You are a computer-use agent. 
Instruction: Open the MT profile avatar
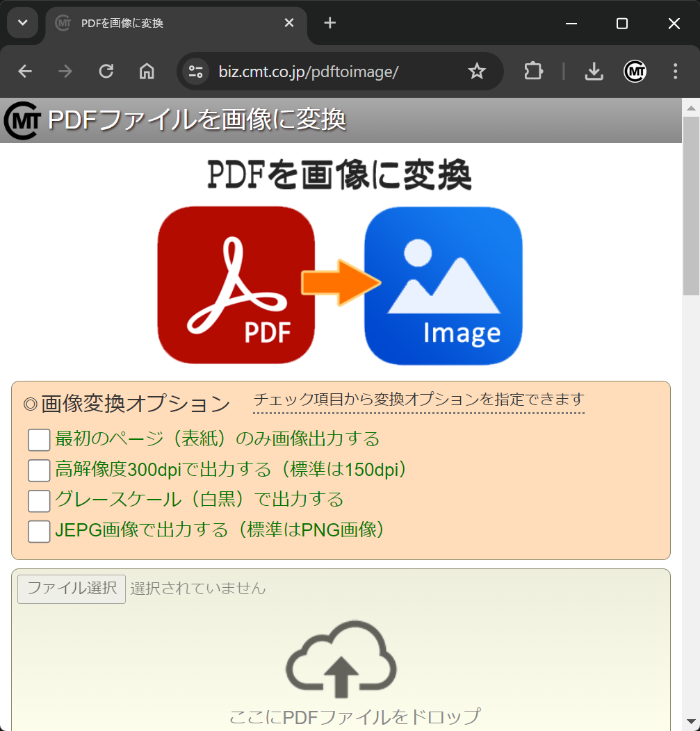point(635,72)
